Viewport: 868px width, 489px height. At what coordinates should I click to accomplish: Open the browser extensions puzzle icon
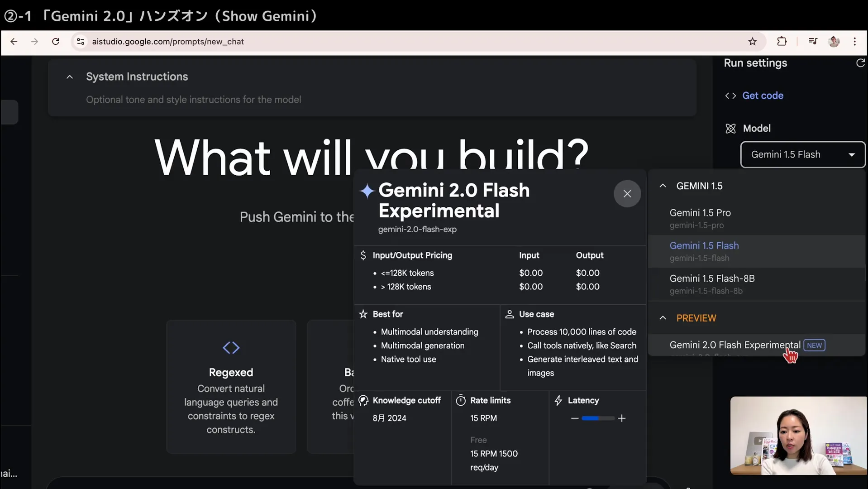click(782, 42)
